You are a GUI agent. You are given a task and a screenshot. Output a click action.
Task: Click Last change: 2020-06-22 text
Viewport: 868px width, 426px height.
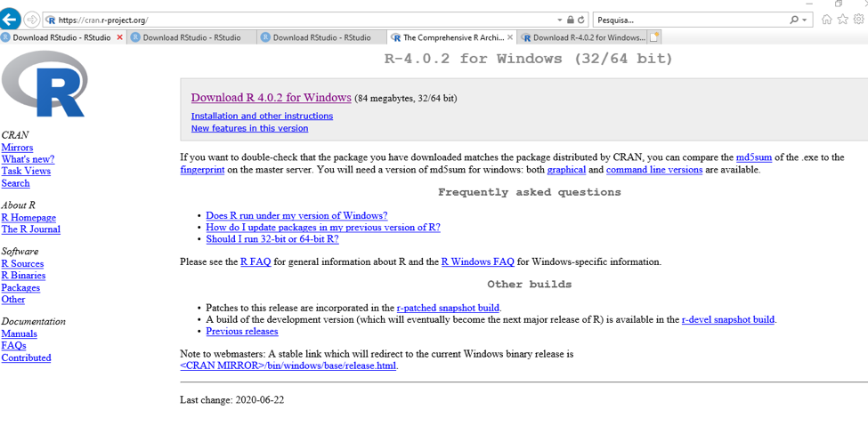click(x=232, y=399)
